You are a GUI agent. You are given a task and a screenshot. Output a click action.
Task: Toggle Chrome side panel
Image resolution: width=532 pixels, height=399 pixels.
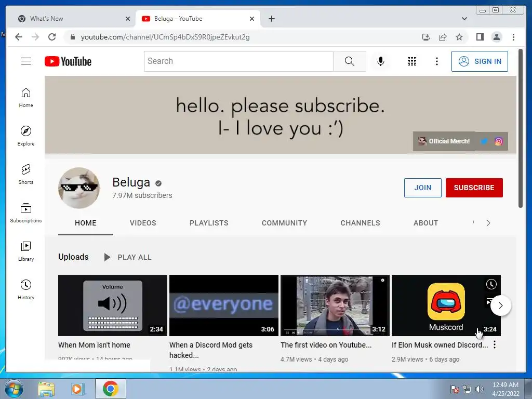coord(480,37)
